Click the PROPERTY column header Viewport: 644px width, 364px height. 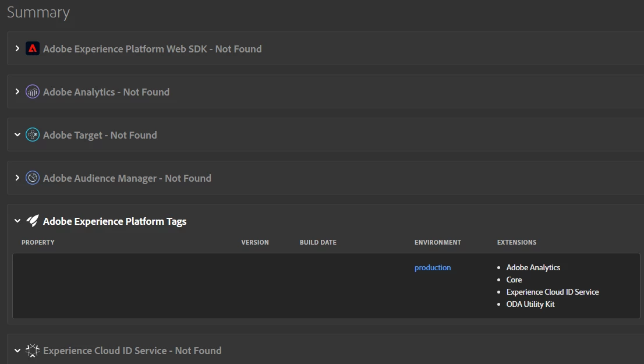[38, 242]
